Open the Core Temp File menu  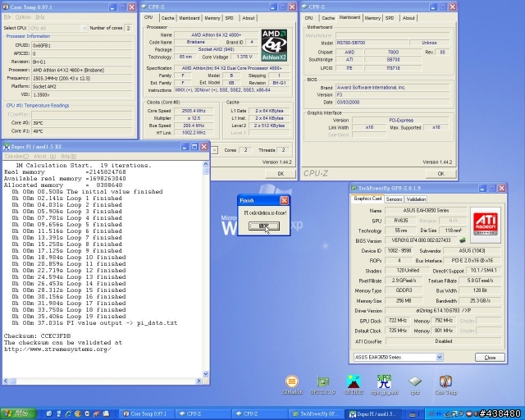coord(7,16)
